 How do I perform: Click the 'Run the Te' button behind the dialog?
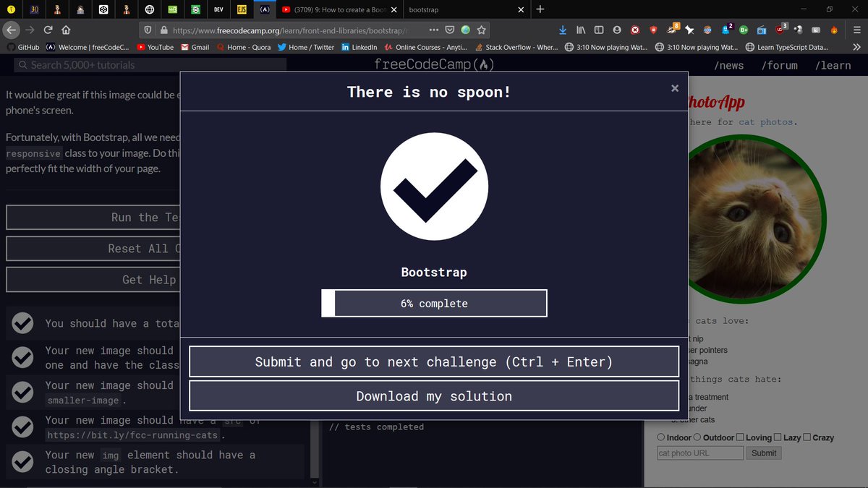coord(93,218)
